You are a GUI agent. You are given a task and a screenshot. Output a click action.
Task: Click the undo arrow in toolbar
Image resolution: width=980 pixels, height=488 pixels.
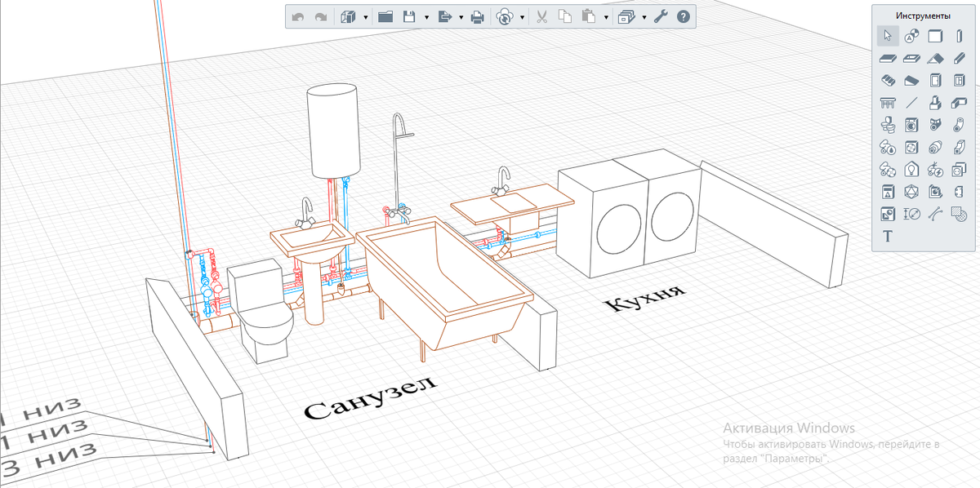tap(298, 16)
